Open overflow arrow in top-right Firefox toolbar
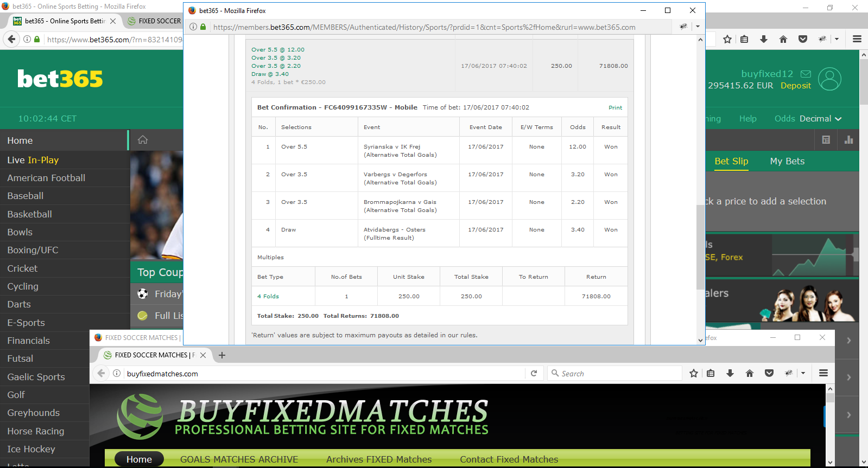Screen dimensions: 868x468 pyautogui.click(x=837, y=39)
